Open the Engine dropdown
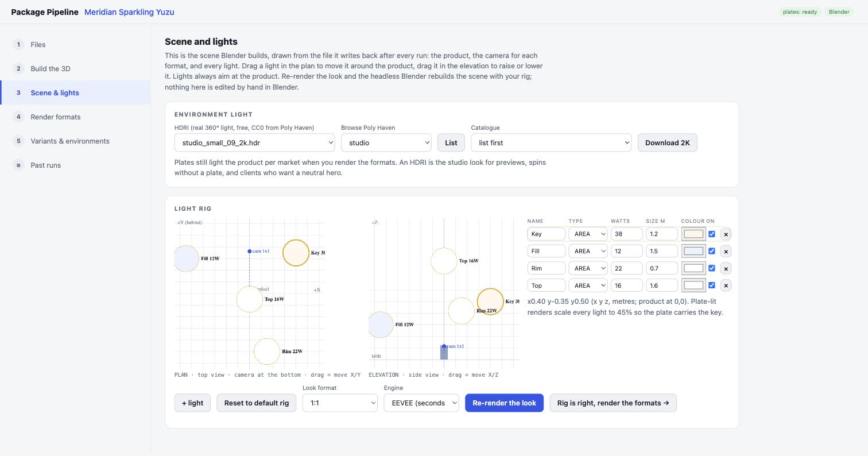Viewport: 868px width, 456px height. (421, 403)
